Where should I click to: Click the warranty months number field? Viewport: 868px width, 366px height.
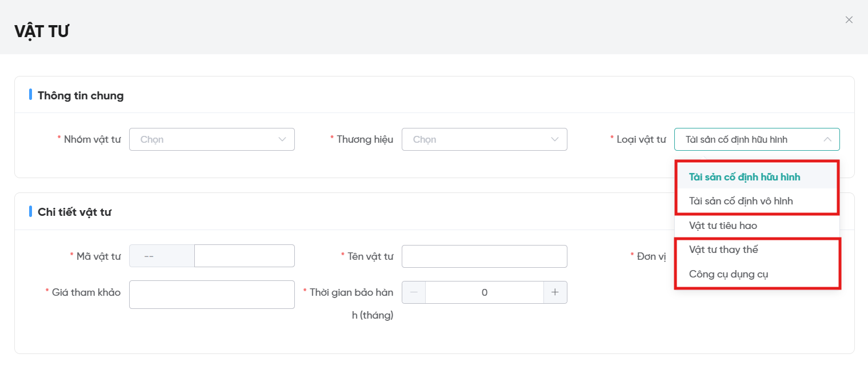tap(484, 292)
